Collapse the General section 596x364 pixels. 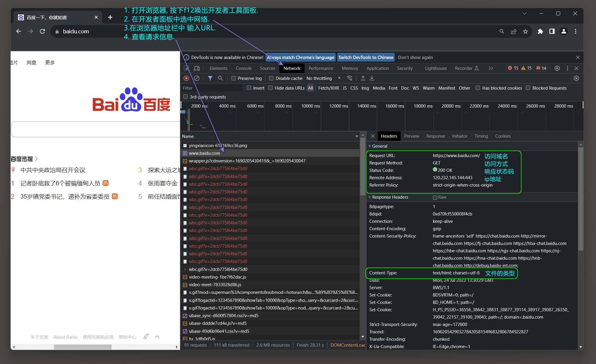click(x=370, y=146)
